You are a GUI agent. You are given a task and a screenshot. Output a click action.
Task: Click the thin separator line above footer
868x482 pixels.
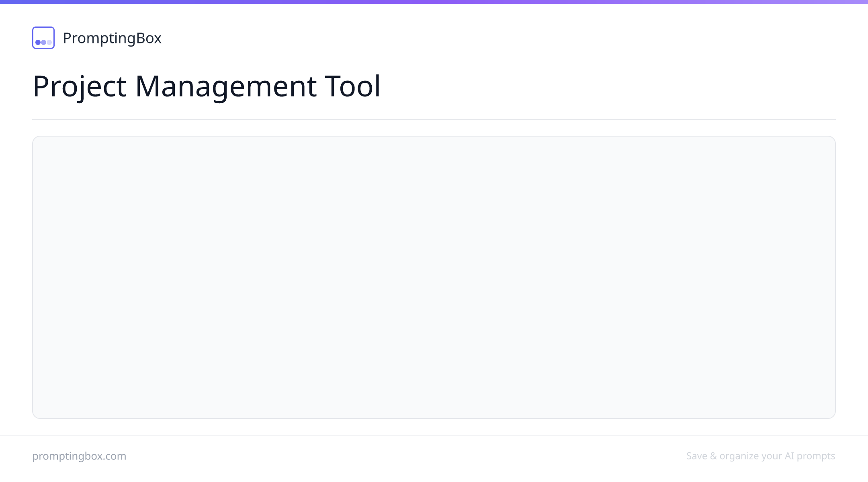click(434, 435)
